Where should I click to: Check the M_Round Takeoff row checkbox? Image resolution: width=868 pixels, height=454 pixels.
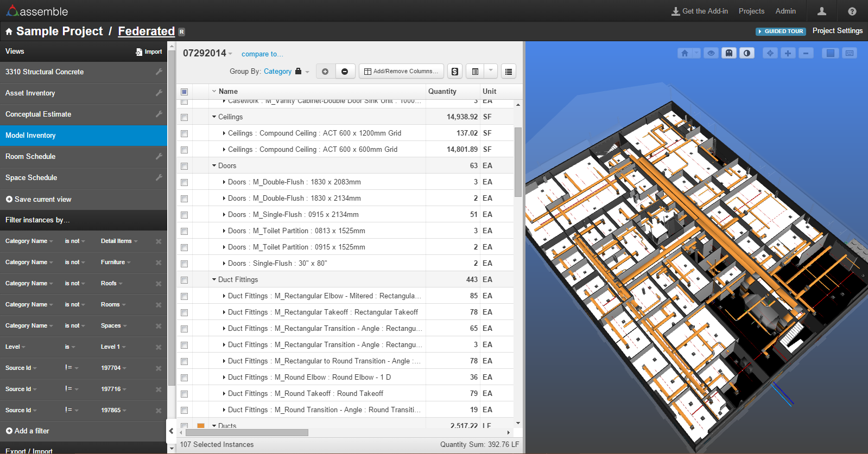click(184, 394)
